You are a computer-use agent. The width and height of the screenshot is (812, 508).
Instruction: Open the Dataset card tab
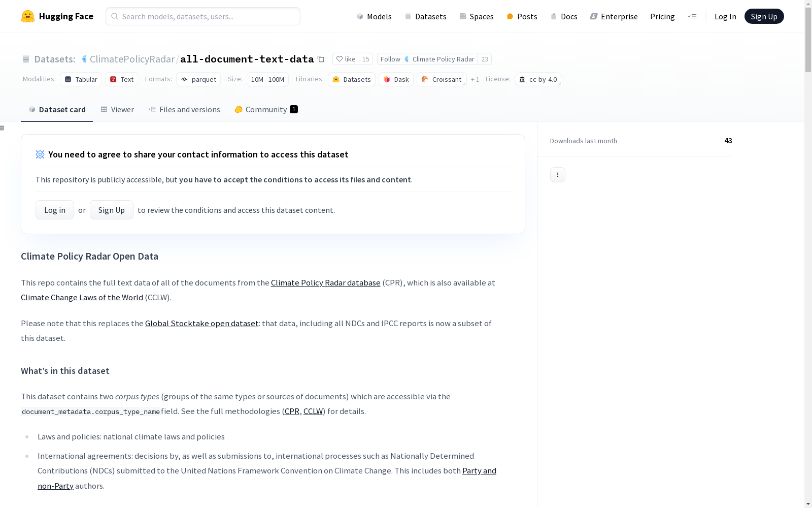pos(57,110)
